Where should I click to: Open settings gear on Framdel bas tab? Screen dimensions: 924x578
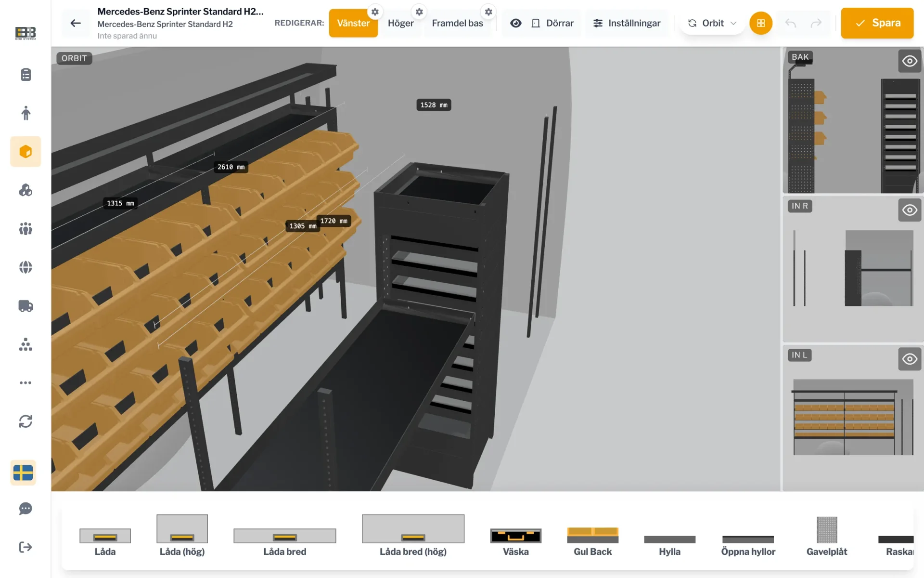(488, 12)
